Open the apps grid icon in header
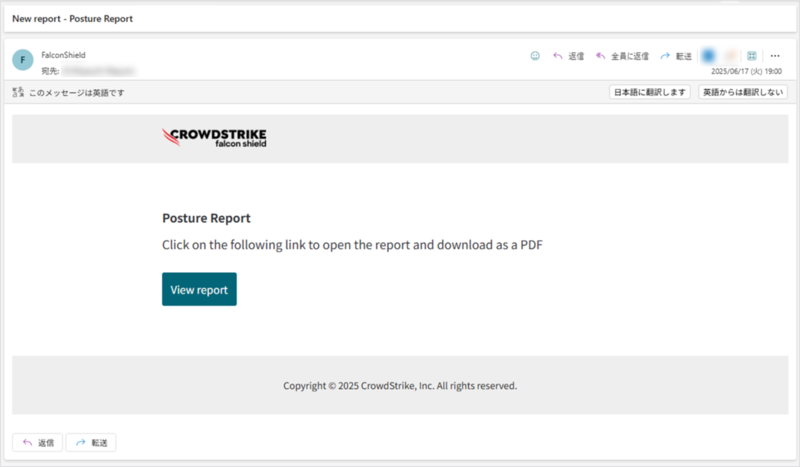The width and height of the screenshot is (800, 467). [752, 56]
